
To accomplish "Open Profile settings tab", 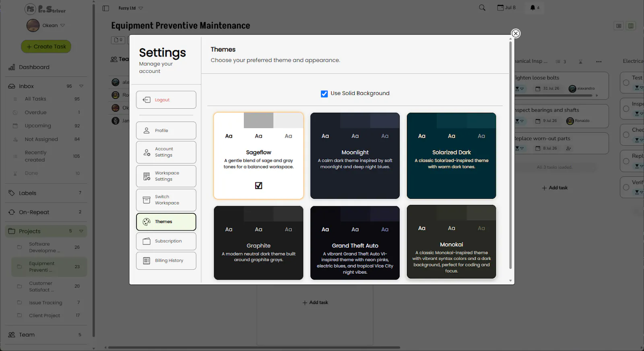I will click(166, 130).
